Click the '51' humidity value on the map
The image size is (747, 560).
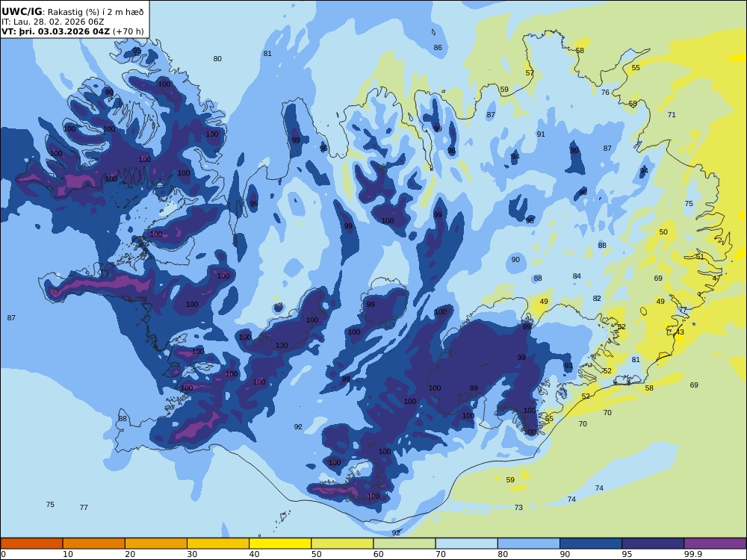coord(700,257)
